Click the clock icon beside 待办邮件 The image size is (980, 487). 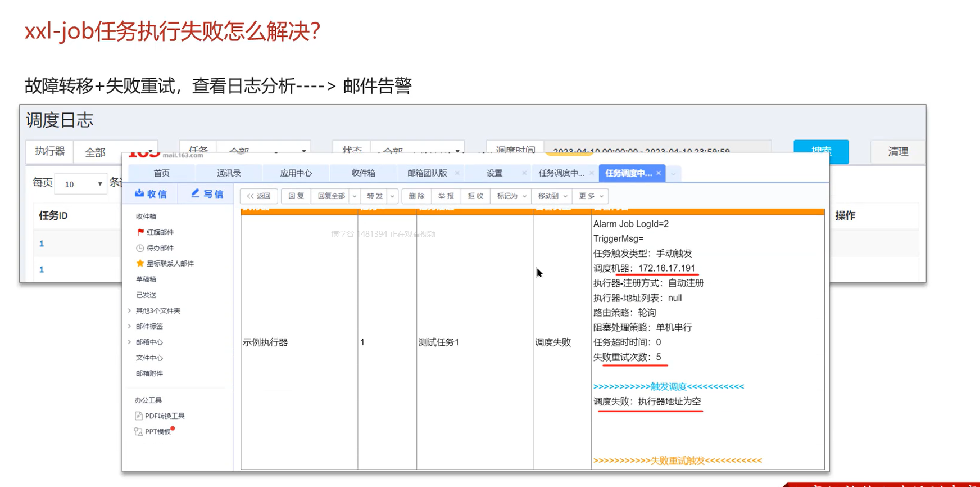pos(140,247)
